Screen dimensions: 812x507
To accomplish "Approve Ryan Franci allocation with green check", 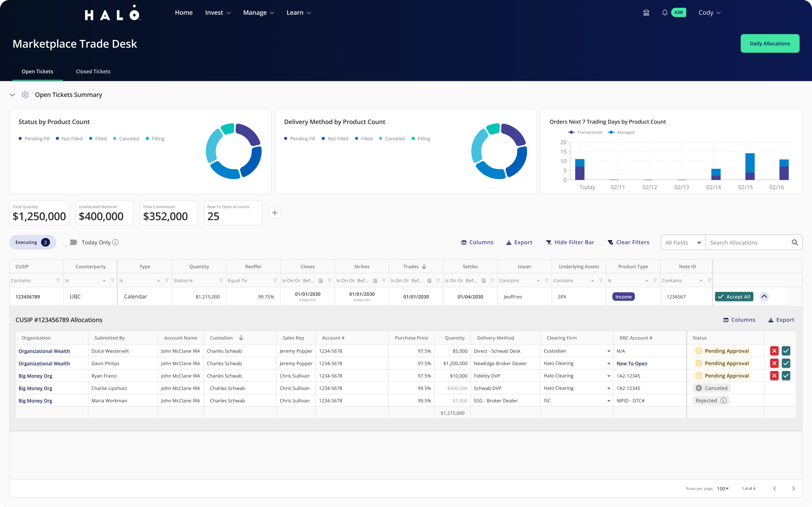I will point(786,376).
